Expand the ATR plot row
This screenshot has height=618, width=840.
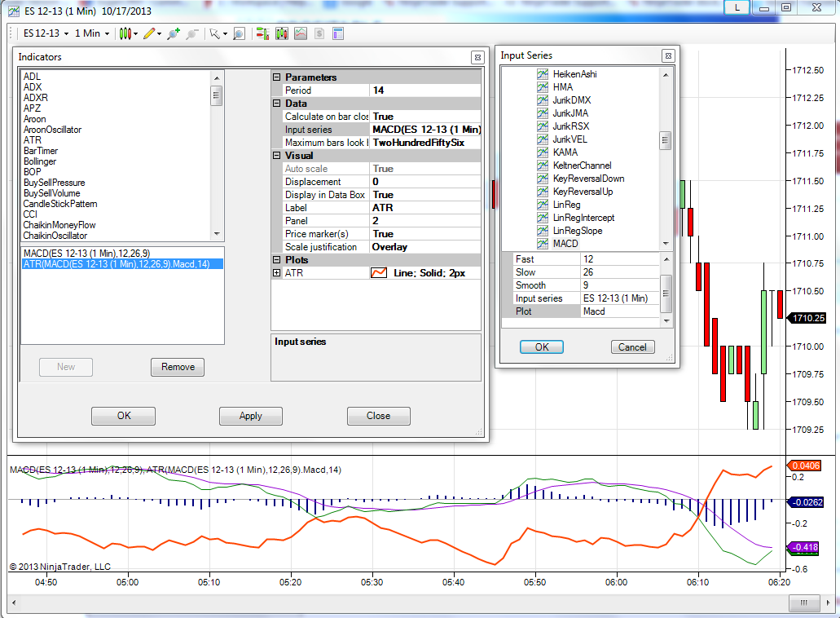(276, 273)
